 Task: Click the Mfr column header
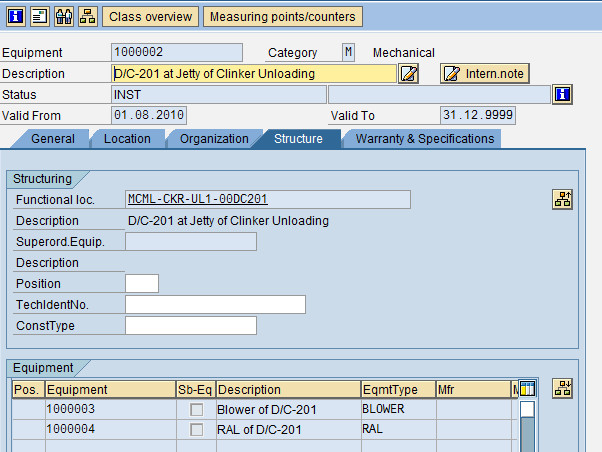tap(474, 389)
